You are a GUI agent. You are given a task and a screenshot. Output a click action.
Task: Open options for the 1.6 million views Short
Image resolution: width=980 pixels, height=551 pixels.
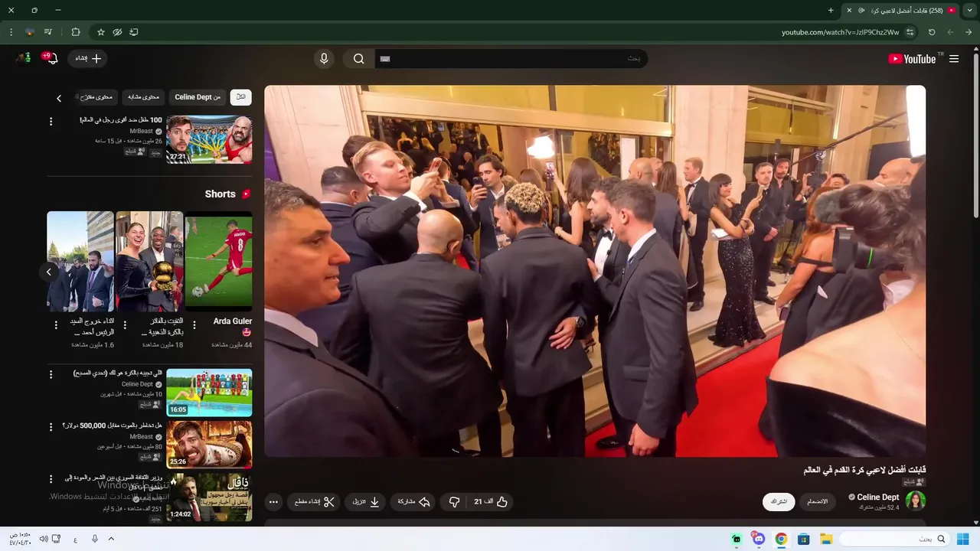point(56,325)
